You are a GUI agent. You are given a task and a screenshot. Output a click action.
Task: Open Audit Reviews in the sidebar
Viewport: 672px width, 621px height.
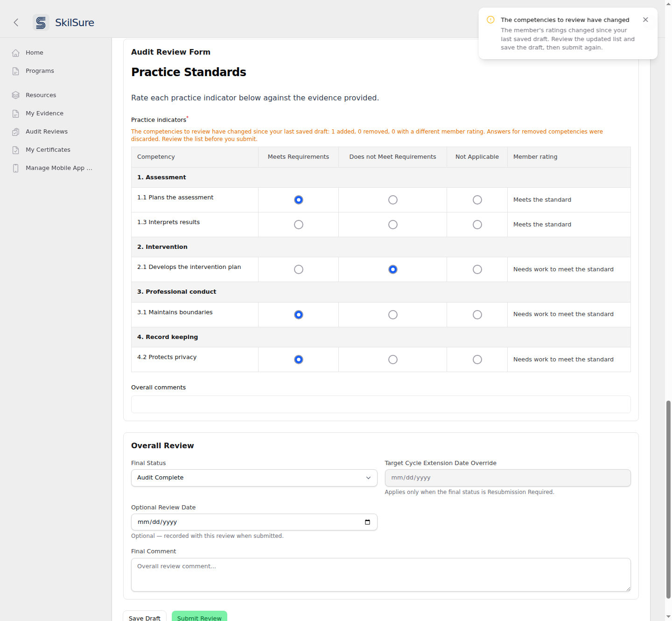(x=47, y=132)
